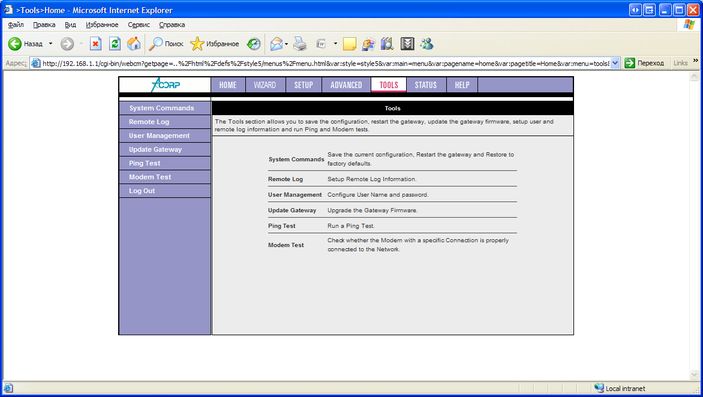Viewport: 703px width, 397px height.
Task: Click Ping Test label in main table
Action: click(282, 226)
